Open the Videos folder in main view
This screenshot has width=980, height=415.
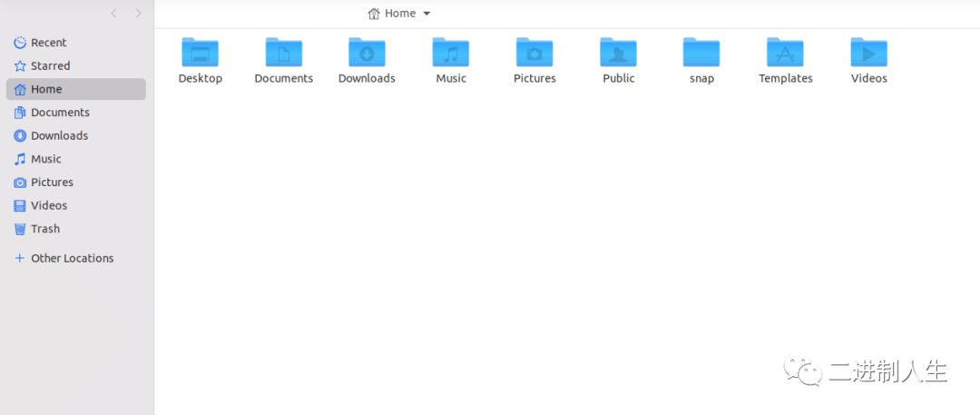(x=868, y=53)
